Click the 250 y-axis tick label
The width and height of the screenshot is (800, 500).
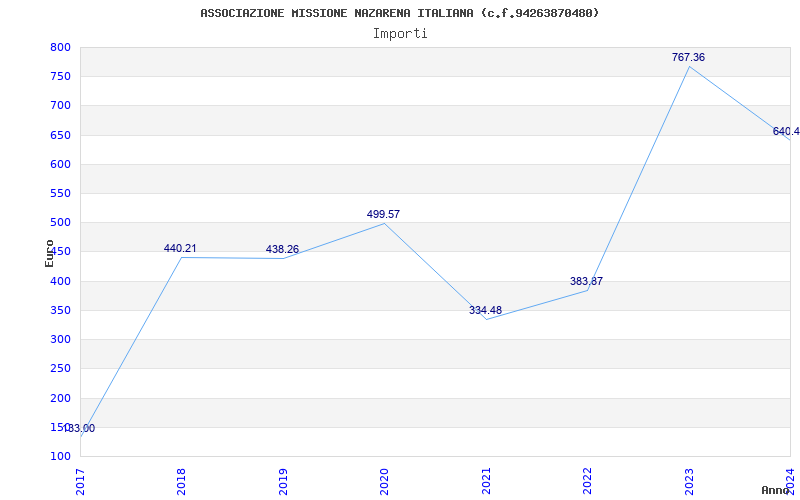[x=60, y=368]
